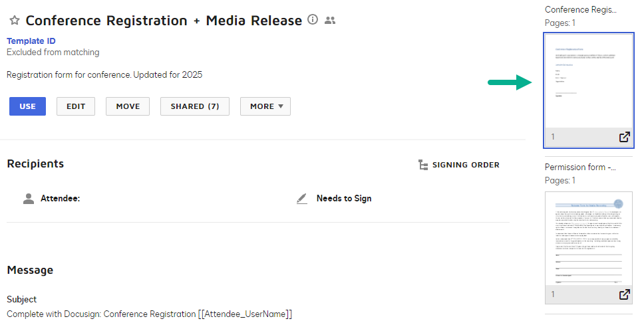Click the Attendee recipient name
This screenshot has width=644, height=325.
click(60, 198)
